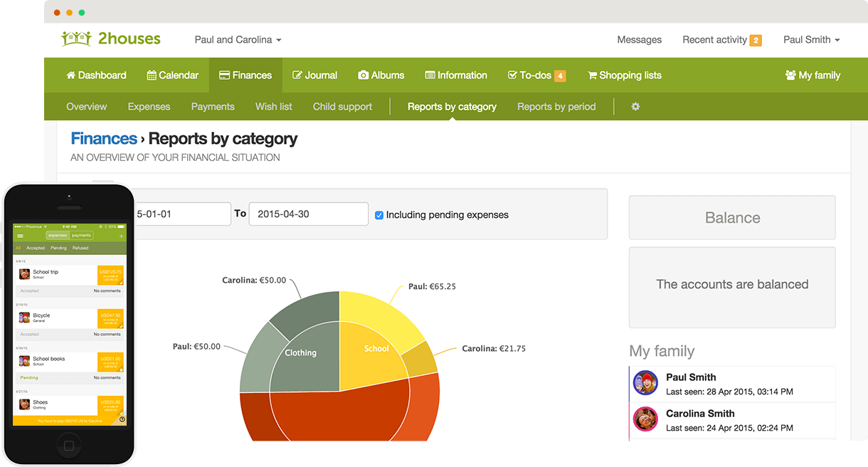Open the Paul Smith account dropdown
This screenshot has height=467, width=868.
[811, 40]
